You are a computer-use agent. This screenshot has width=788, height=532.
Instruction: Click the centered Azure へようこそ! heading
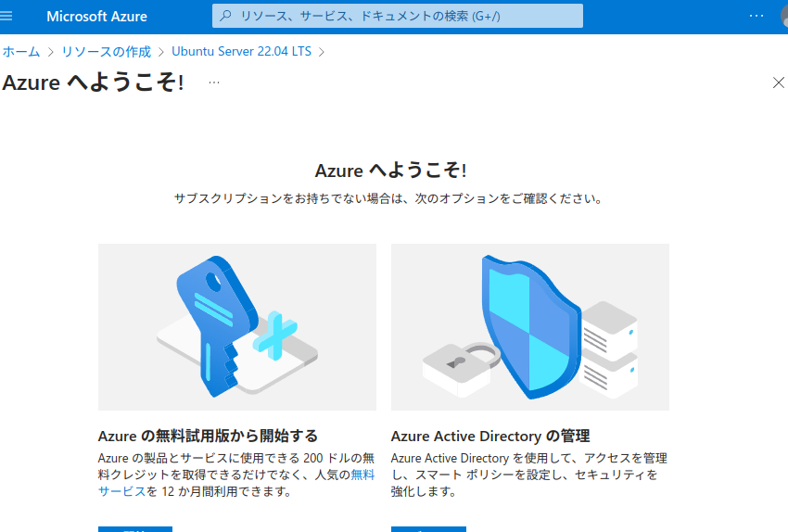(391, 171)
